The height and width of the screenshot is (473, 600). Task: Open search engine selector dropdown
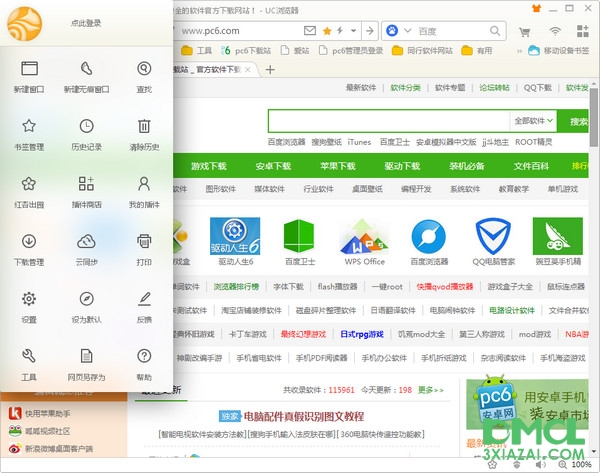[408, 31]
